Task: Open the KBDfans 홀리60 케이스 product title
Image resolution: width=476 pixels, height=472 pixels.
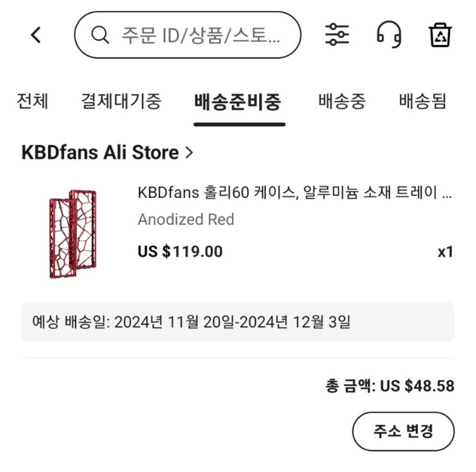Action: (294, 193)
